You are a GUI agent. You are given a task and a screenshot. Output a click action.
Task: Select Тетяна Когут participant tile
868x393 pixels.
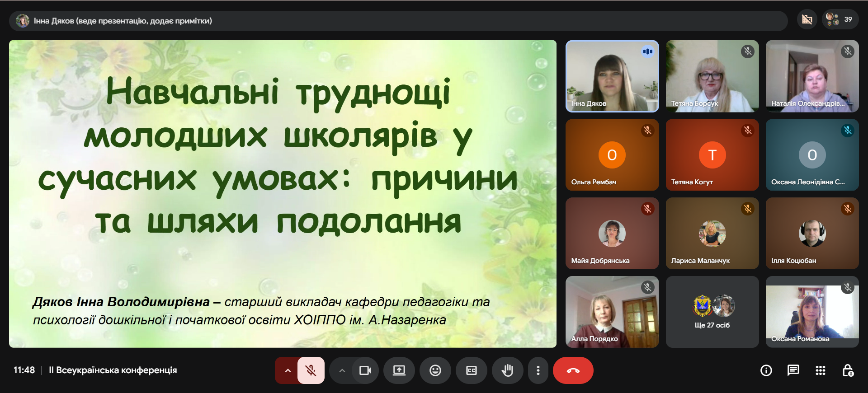712,155
